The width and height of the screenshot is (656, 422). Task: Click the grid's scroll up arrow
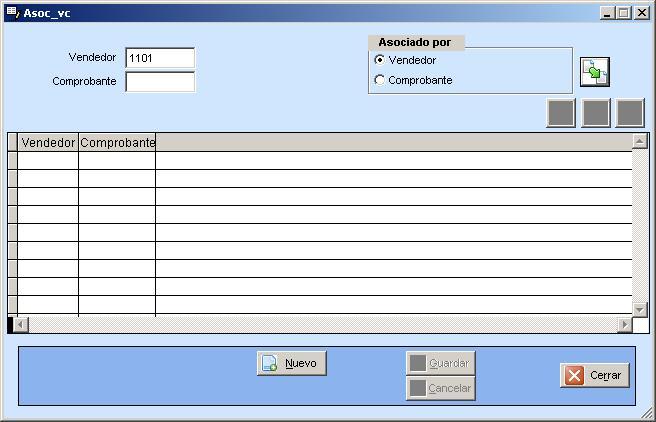click(640, 142)
